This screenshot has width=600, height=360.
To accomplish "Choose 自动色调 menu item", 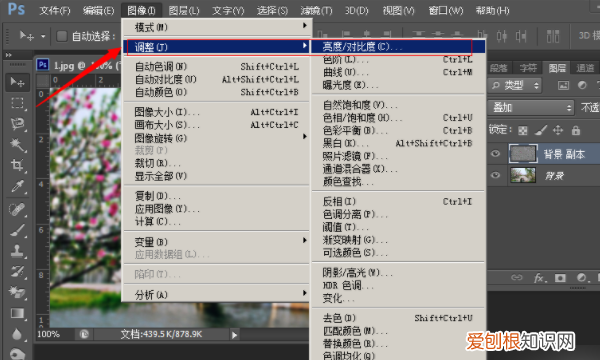I will [x=217, y=67].
